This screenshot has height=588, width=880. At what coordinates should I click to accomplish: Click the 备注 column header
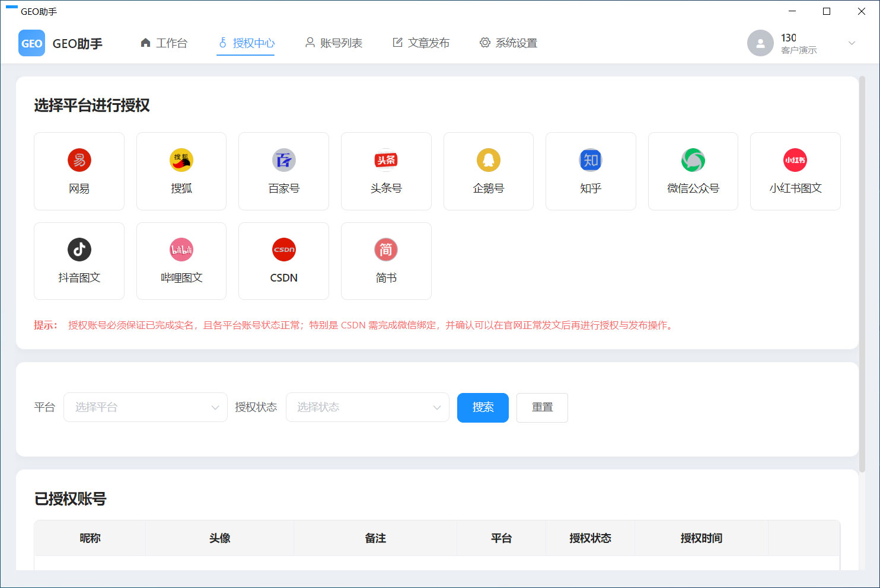coord(375,538)
